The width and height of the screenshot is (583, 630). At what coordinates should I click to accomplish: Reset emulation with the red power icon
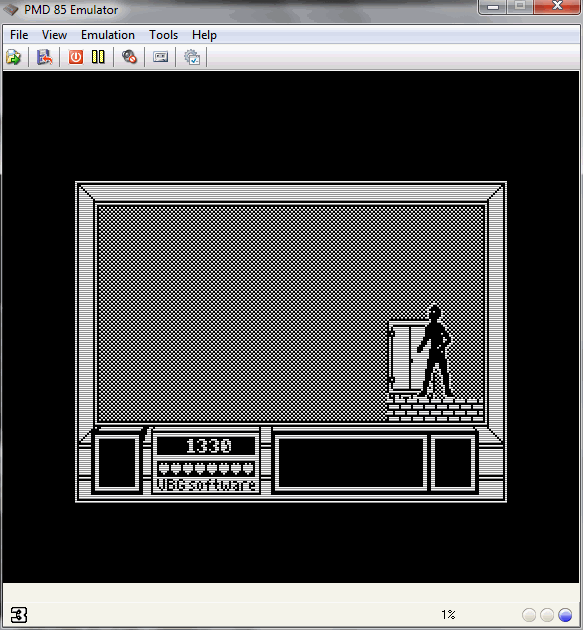76,57
